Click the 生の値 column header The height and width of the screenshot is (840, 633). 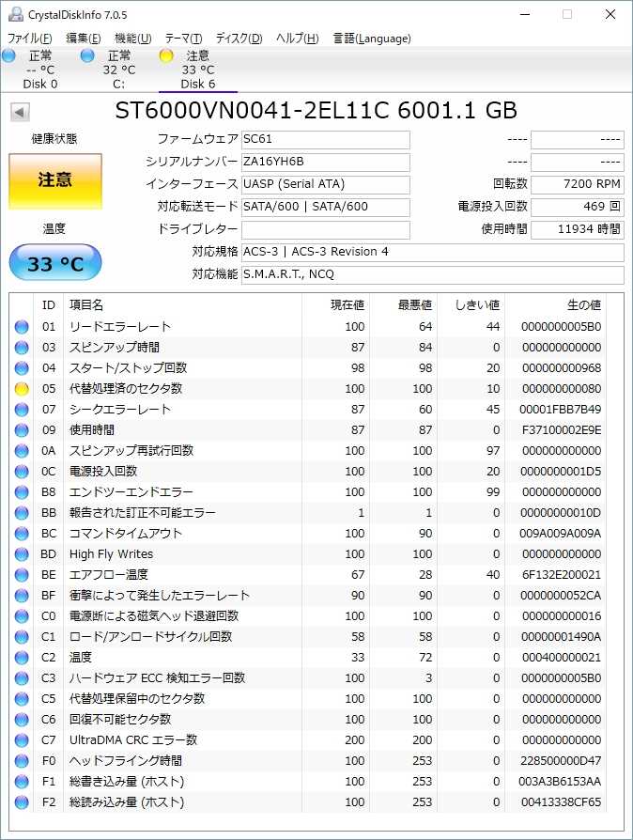pyautogui.click(x=584, y=305)
